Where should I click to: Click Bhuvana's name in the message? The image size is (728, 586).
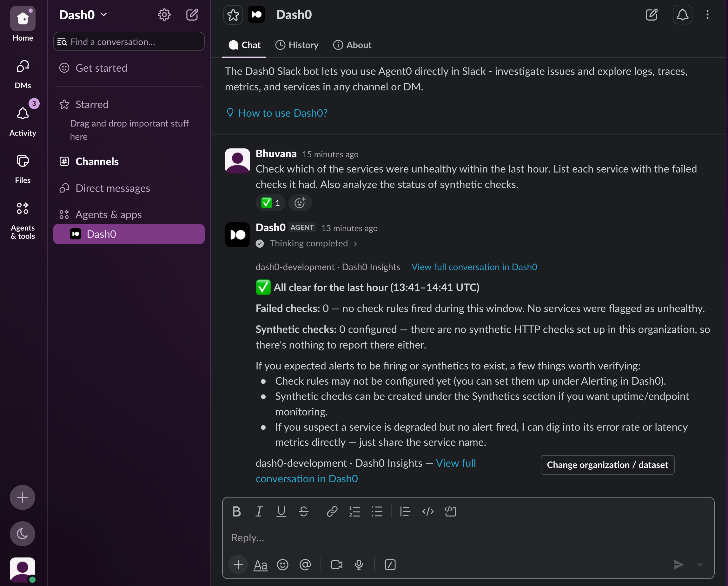276,153
